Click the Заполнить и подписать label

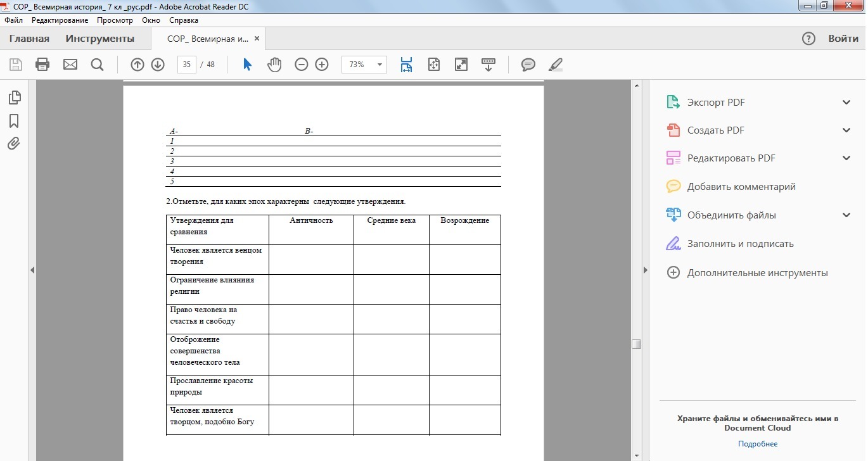pos(741,244)
